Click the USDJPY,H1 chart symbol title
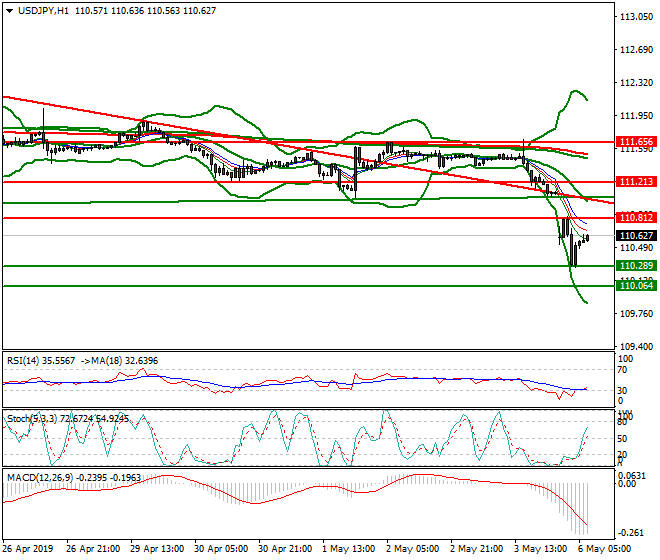Image resolution: width=660 pixels, height=560 pixels. 40,9
